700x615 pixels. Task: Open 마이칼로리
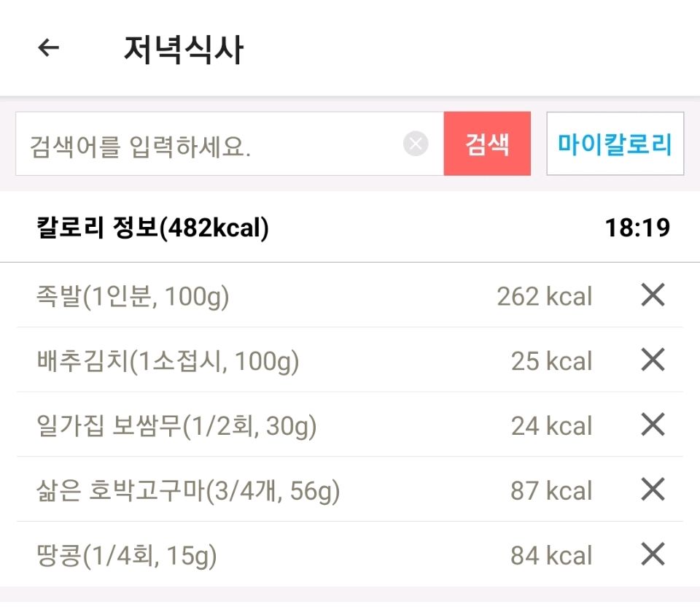pyautogui.click(x=615, y=144)
